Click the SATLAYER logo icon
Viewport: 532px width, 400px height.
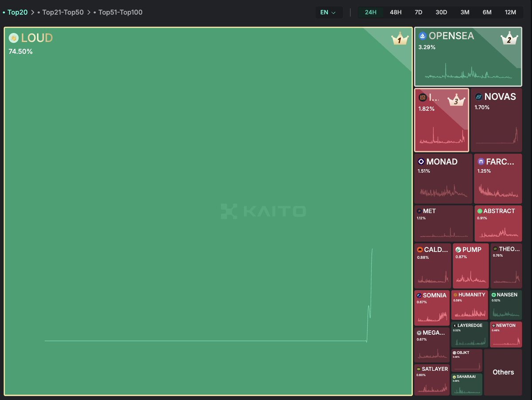click(x=419, y=369)
